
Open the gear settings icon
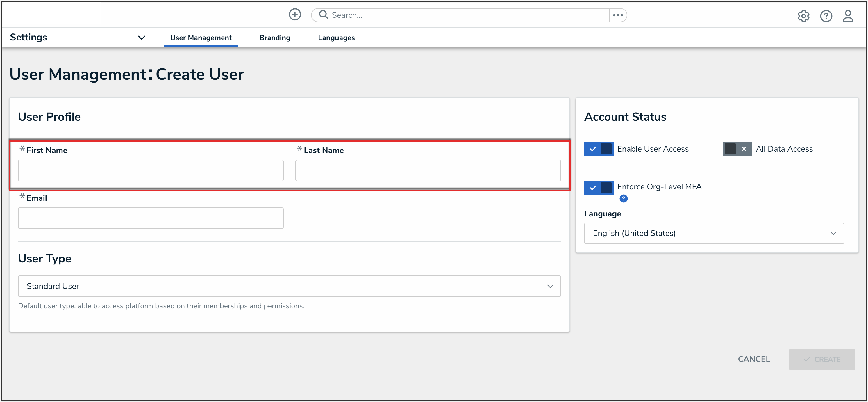point(803,16)
